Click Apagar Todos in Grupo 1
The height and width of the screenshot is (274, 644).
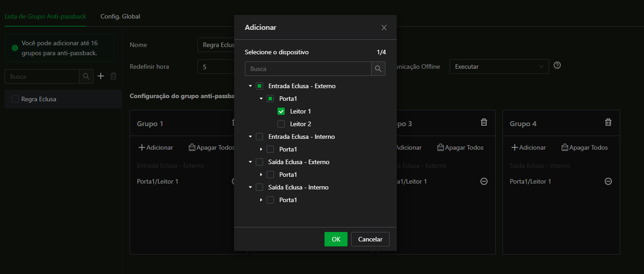[x=212, y=147]
